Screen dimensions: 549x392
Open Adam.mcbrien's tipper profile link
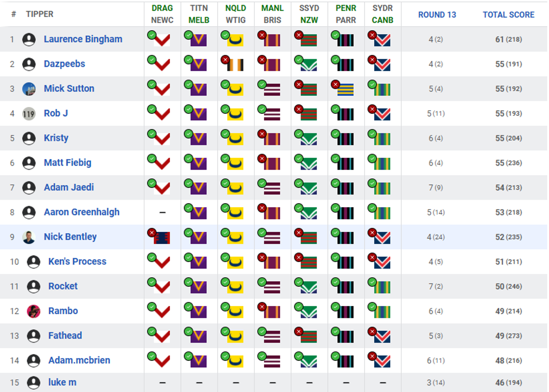click(x=79, y=360)
